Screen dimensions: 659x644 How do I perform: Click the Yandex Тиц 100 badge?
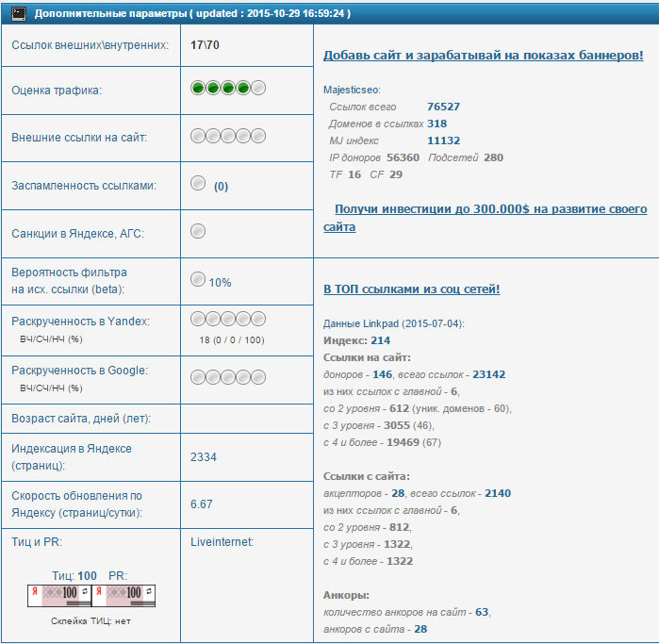click(x=59, y=596)
